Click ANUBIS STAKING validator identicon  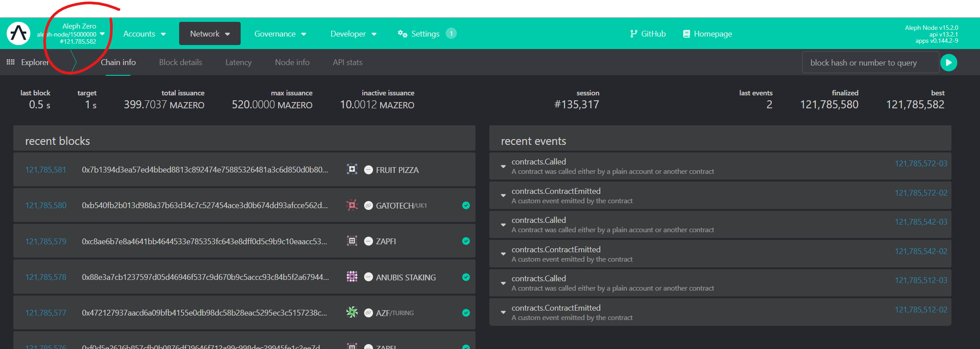(352, 277)
